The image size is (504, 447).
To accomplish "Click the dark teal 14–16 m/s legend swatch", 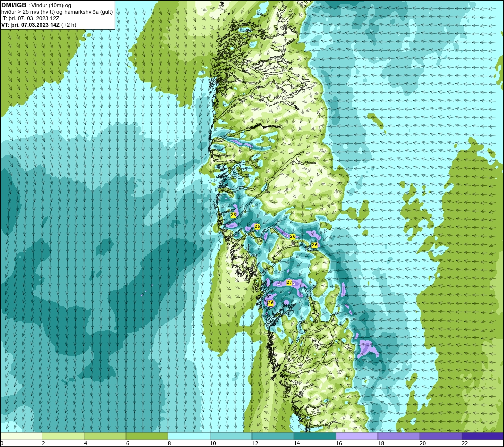I will click(x=315, y=436).
